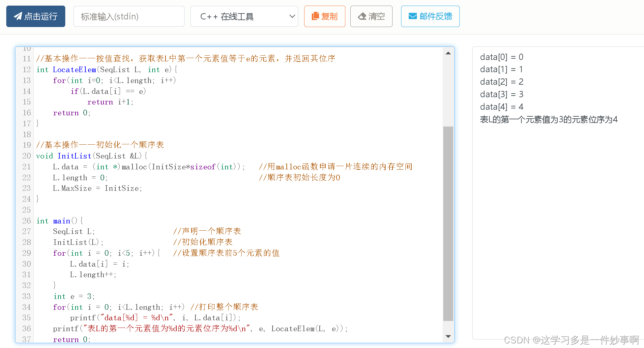Click the comment //打印整个顺序表
Viewport: 644px width, 348px height.
tap(224, 307)
